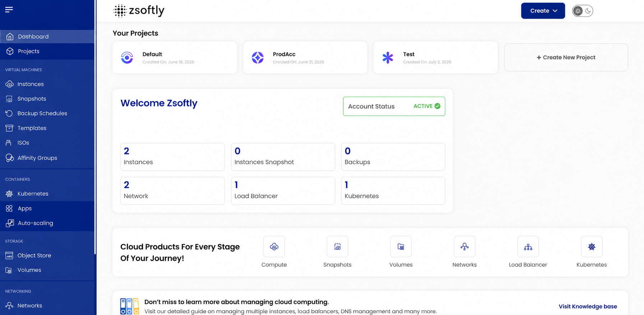Click the Dashboard home icon

pos(10,37)
